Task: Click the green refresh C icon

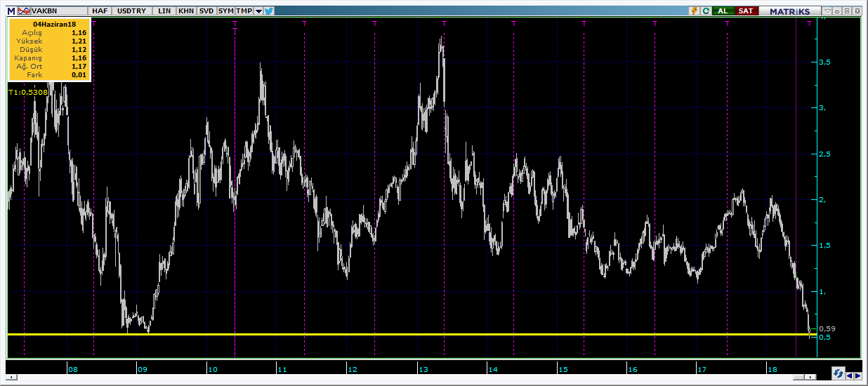Action: (704, 11)
